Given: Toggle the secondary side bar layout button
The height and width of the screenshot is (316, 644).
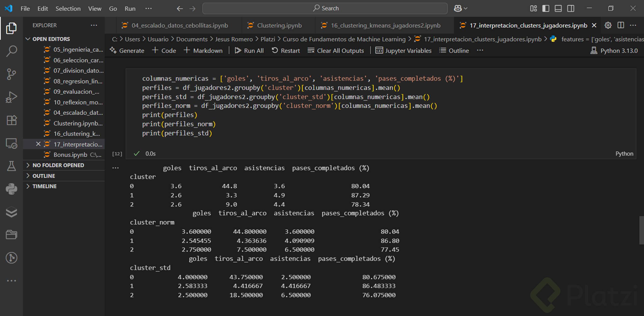Looking at the screenshot, I should (x=571, y=9).
